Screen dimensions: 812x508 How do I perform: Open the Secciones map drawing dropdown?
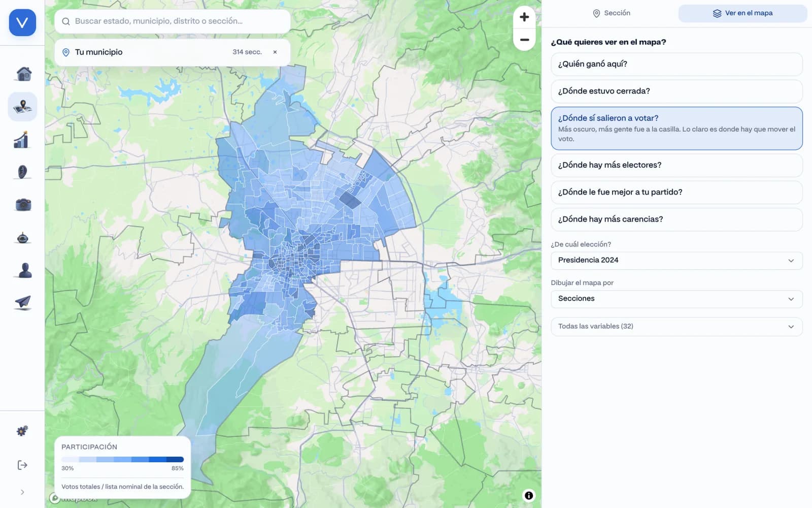(x=676, y=299)
